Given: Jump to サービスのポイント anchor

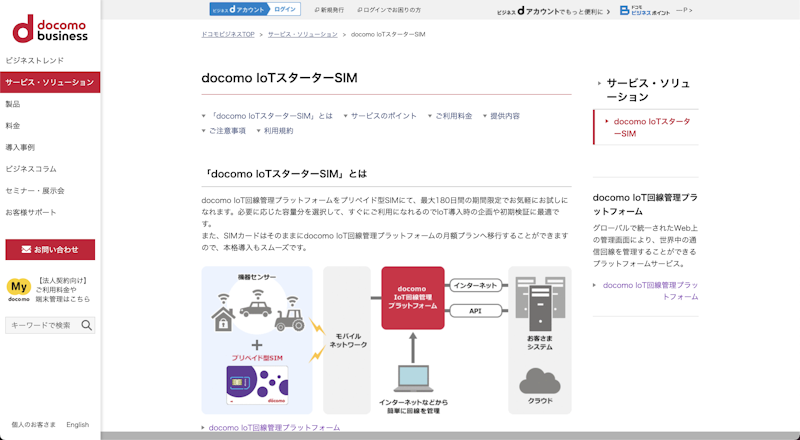Looking at the screenshot, I should coord(380,116).
